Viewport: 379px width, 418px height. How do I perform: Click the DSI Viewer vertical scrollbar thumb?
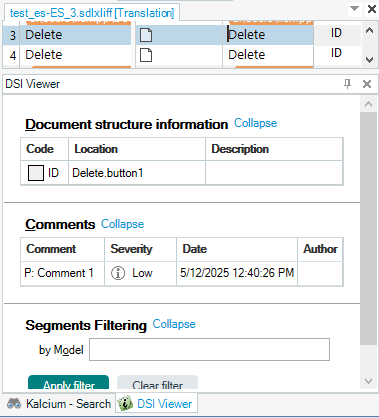(369, 228)
